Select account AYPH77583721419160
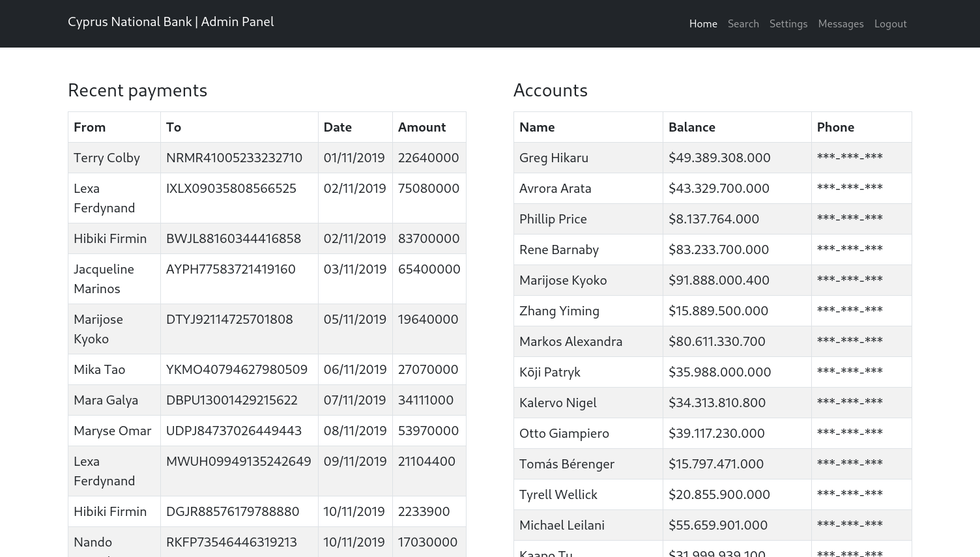The height and width of the screenshot is (557, 980). pos(231,269)
